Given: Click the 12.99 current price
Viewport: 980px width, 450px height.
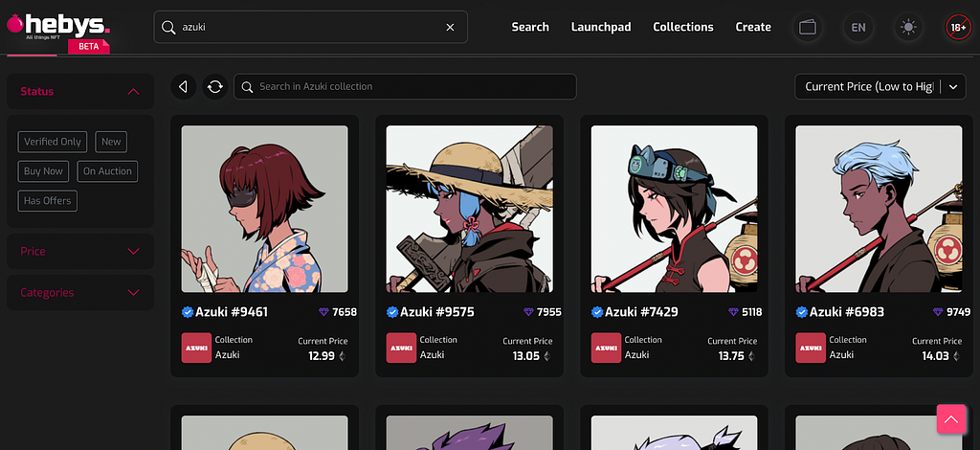Looking at the screenshot, I should click(x=322, y=356).
